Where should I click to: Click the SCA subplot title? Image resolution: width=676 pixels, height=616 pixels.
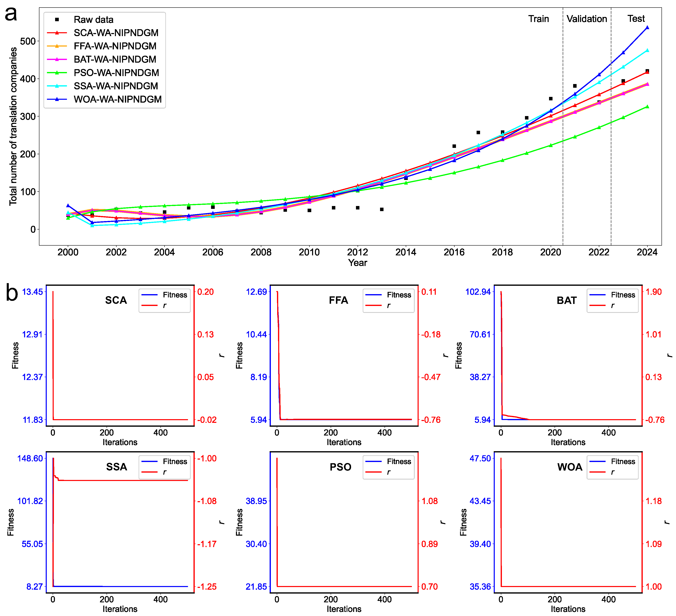pyautogui.click(x=116, y=300)
